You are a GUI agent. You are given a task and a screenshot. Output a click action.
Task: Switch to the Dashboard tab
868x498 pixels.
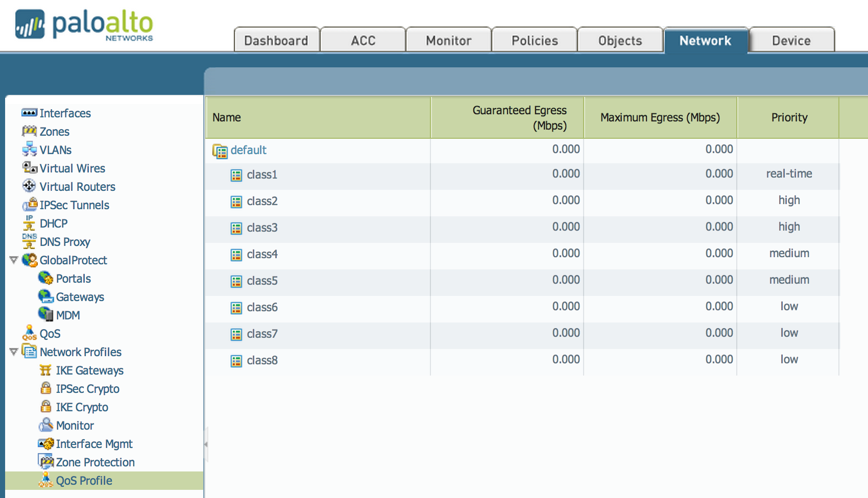click(276, 40)
